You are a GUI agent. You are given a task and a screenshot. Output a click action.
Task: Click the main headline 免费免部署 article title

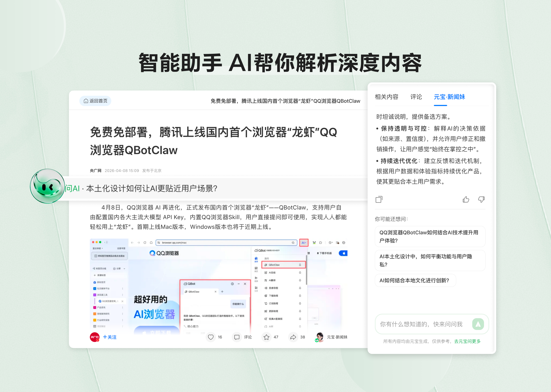pos(213,141)
